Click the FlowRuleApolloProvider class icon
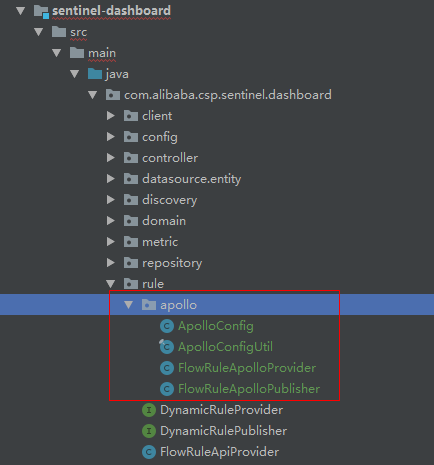 coord(167,368)
